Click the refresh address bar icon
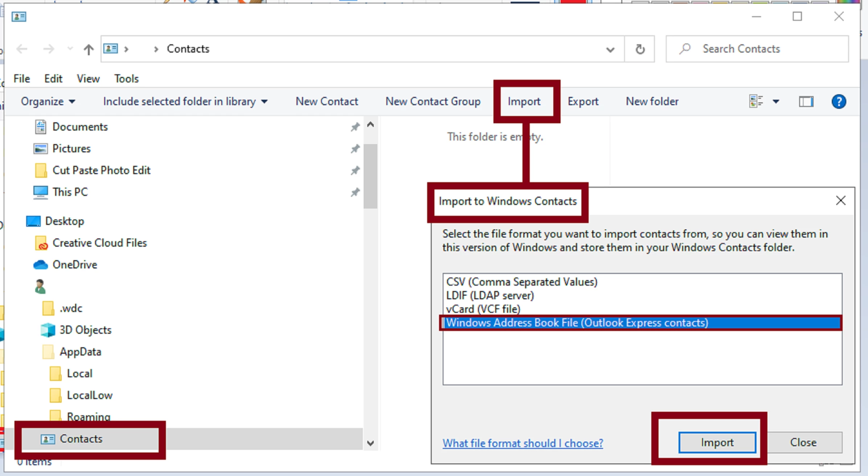 (x=640, y=49)
